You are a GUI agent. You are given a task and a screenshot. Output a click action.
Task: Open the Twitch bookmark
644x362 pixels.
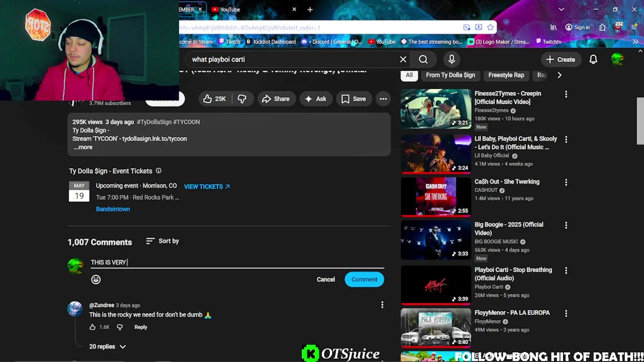(229, 42)
